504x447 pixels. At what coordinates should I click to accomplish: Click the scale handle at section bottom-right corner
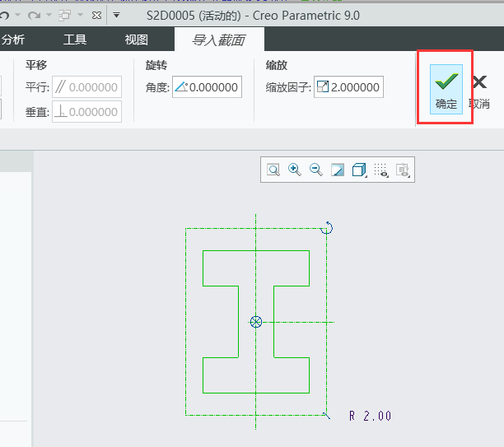(x=327, y=416)
